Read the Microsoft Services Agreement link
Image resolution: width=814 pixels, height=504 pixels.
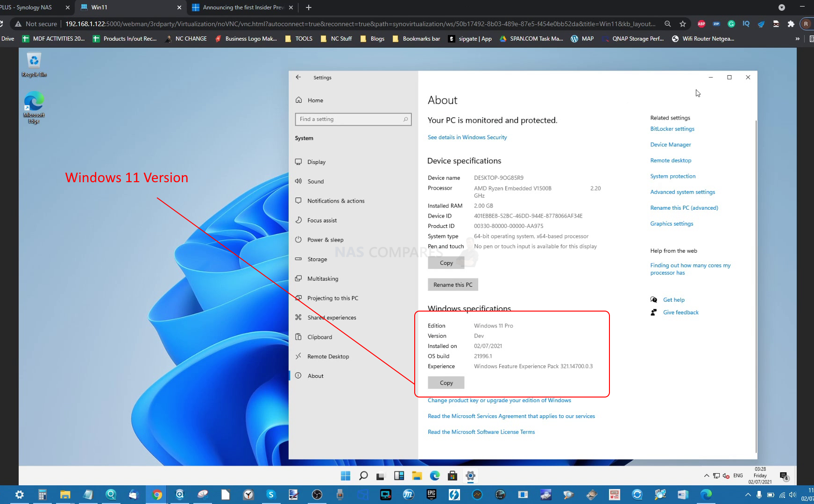(x=511, y=416)
